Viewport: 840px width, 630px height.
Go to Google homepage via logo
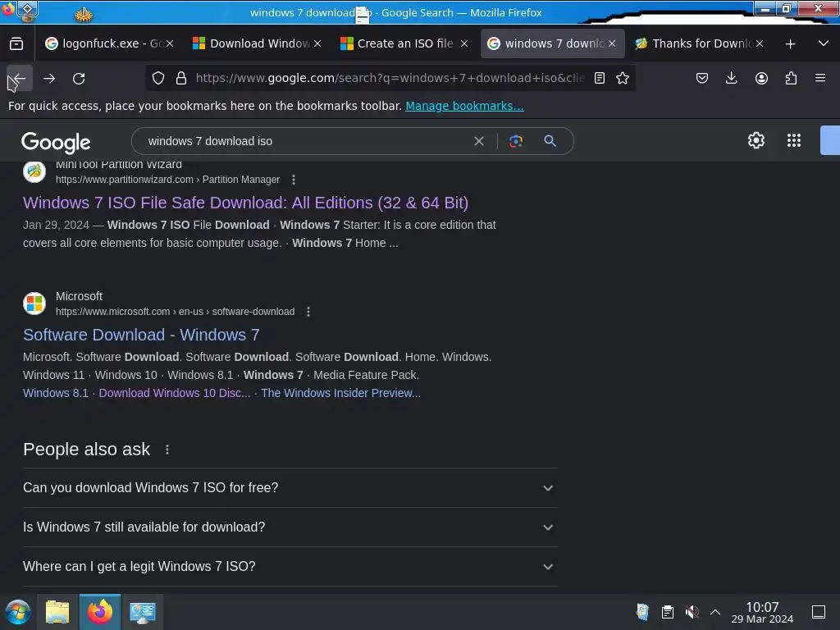click(56, 142)
